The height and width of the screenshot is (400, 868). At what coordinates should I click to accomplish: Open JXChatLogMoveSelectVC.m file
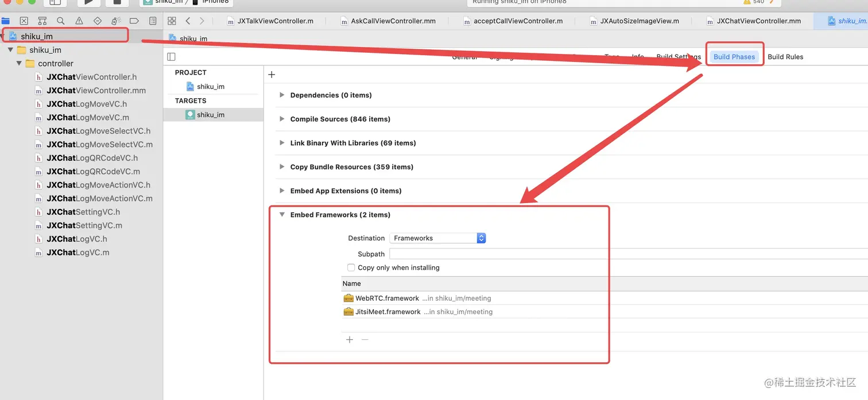(100, 144)
